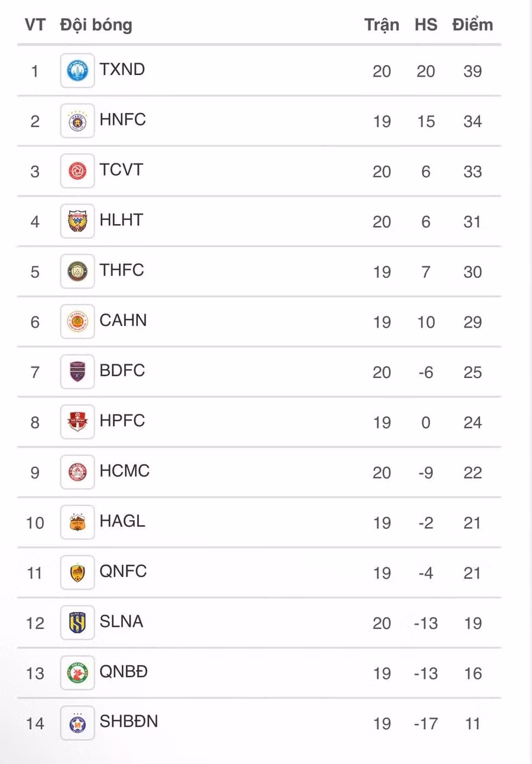Screen dimensions: 532x764
Task: Open the HLHT team badge
Action: 77,222
